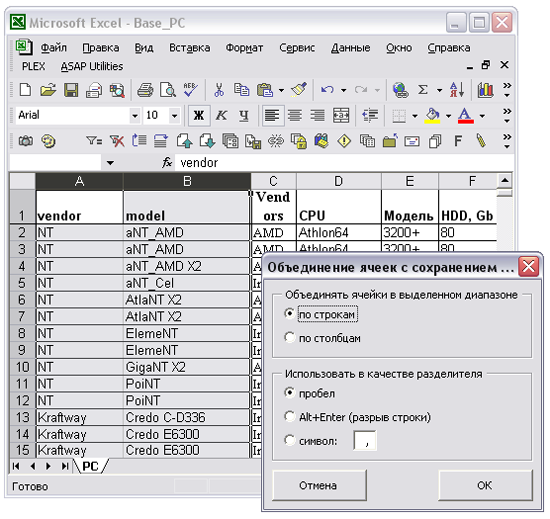Screen dimensions: 550x519
Task: Insert hyperlink with the globe icon
Action: pos(400,90)
